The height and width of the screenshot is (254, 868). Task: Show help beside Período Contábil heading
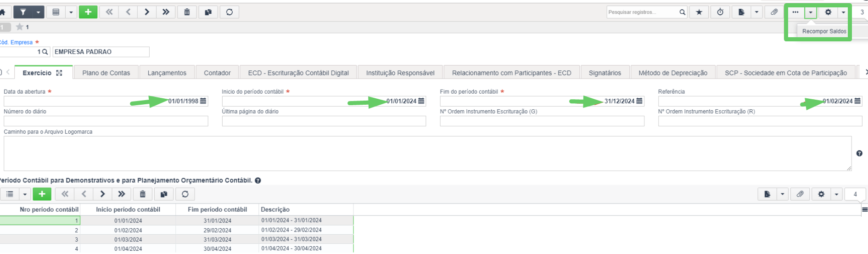point(258,181)
